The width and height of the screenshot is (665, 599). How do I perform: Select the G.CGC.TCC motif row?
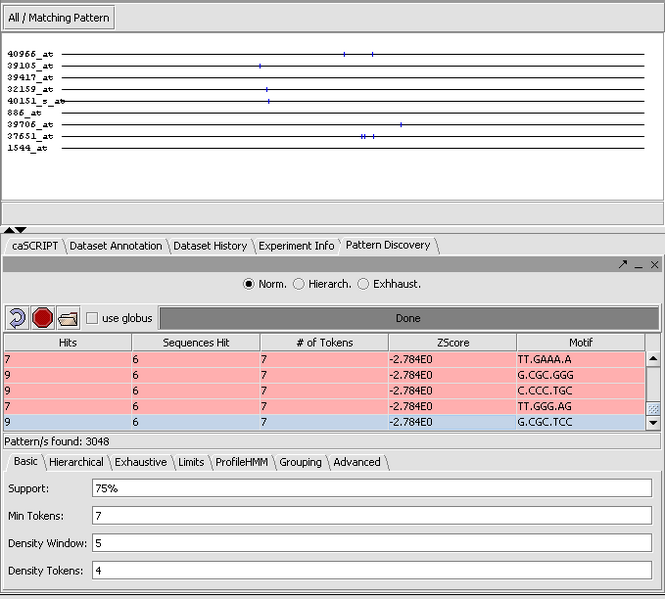coord(324,422)
